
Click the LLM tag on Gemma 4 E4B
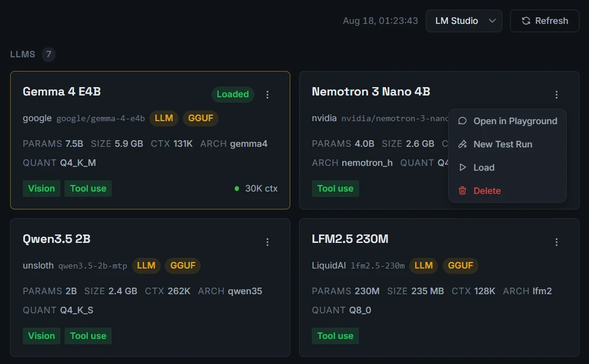point(164,118)
